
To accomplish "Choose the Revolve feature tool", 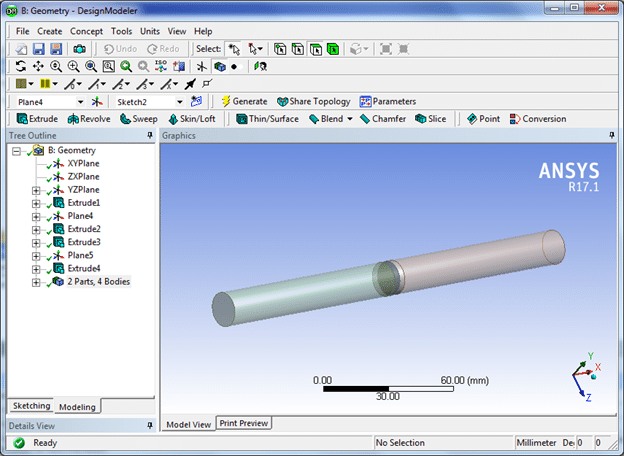I will [90, 118].
